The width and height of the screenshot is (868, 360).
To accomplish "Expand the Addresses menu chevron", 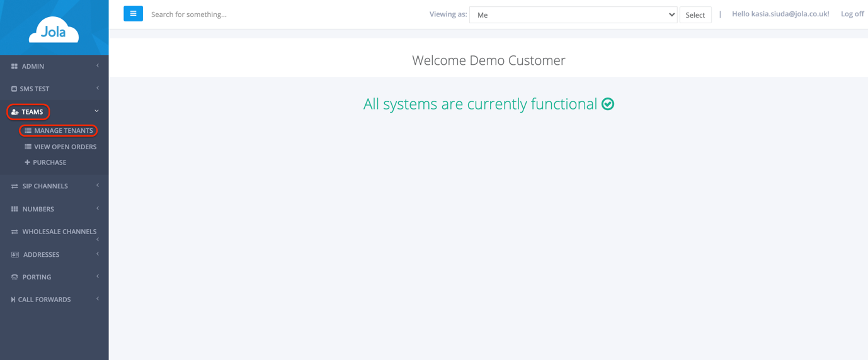I will [x=98, y=254].
